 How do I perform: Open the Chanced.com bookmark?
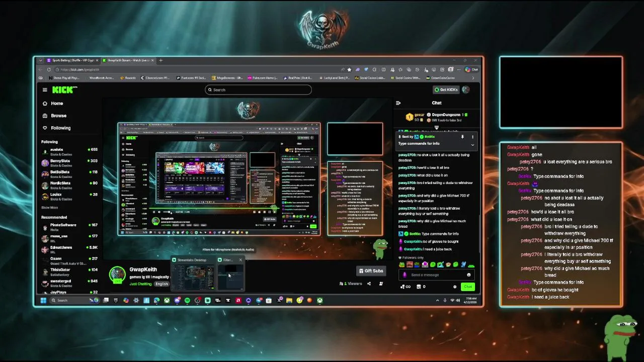[x=155, y=78]
